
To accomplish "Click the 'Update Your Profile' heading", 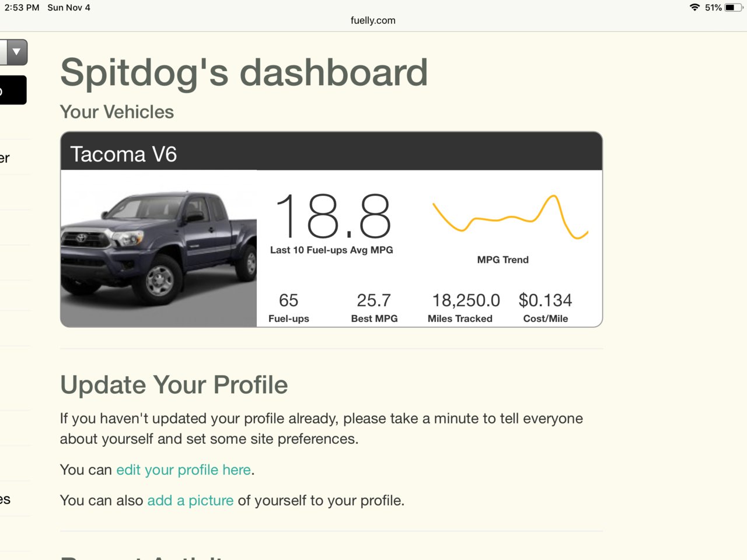I will [174, 385].
